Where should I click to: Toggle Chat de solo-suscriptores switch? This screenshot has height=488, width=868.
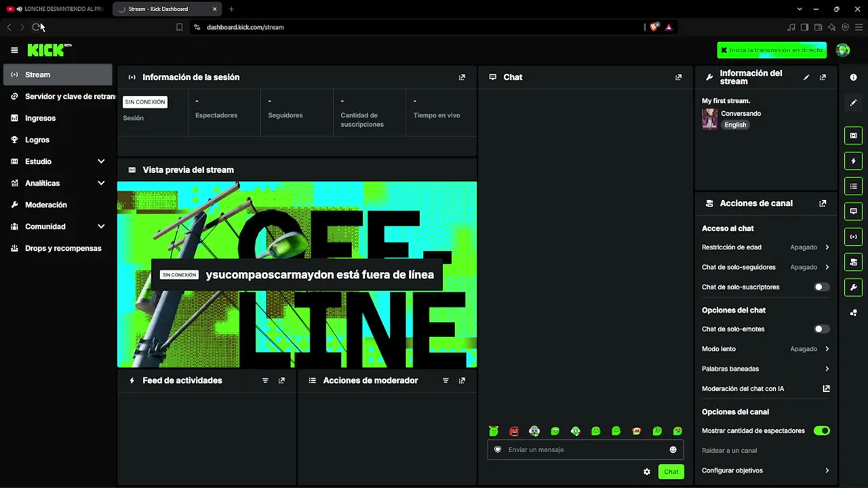[x=821, y=287]
